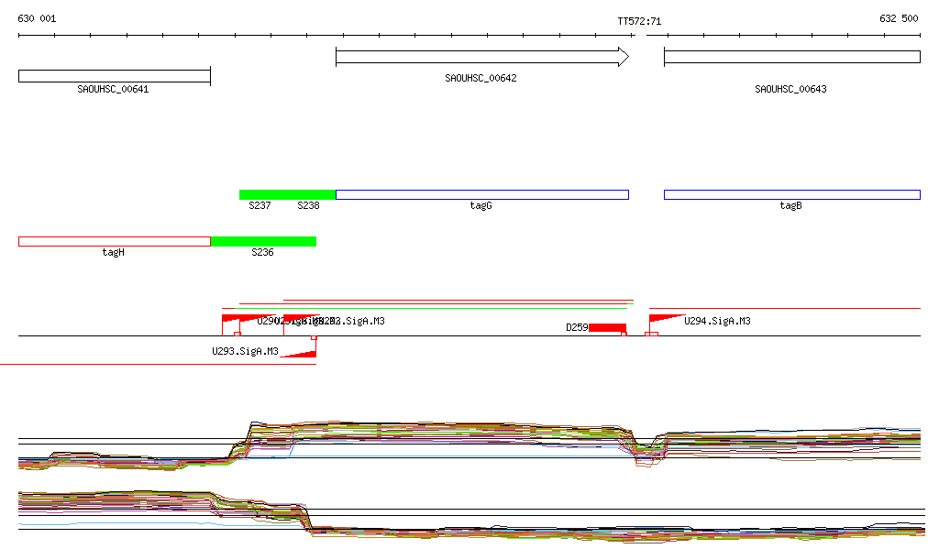The image size is (939, 560).
Task: Click the 630 001 start coordinate label
Action: pyautogui.click(x=37, y=18)
